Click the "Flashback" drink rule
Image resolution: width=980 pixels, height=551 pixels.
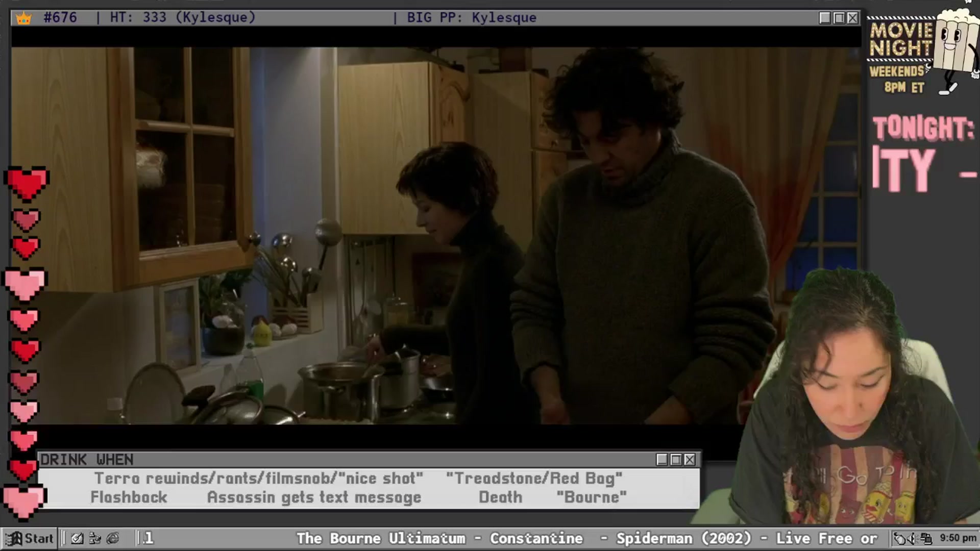tap(129, 497)
